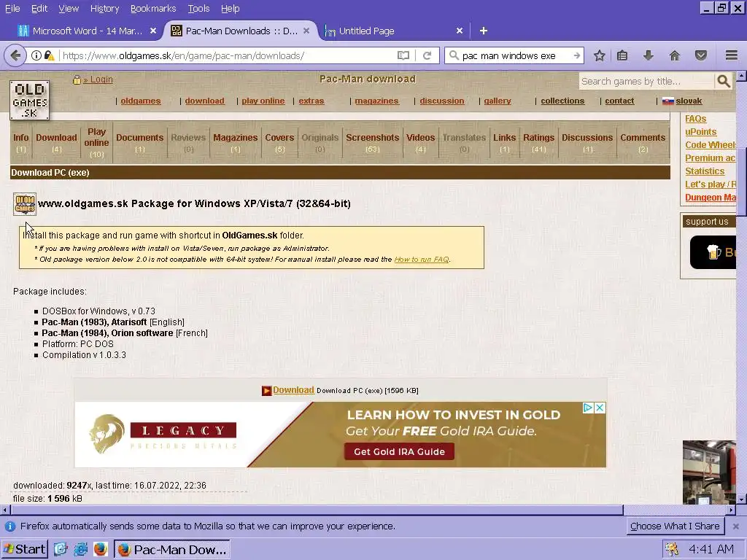Click Get Gold IRA Guide button
747x560 pixels.
tap(399, 451)
